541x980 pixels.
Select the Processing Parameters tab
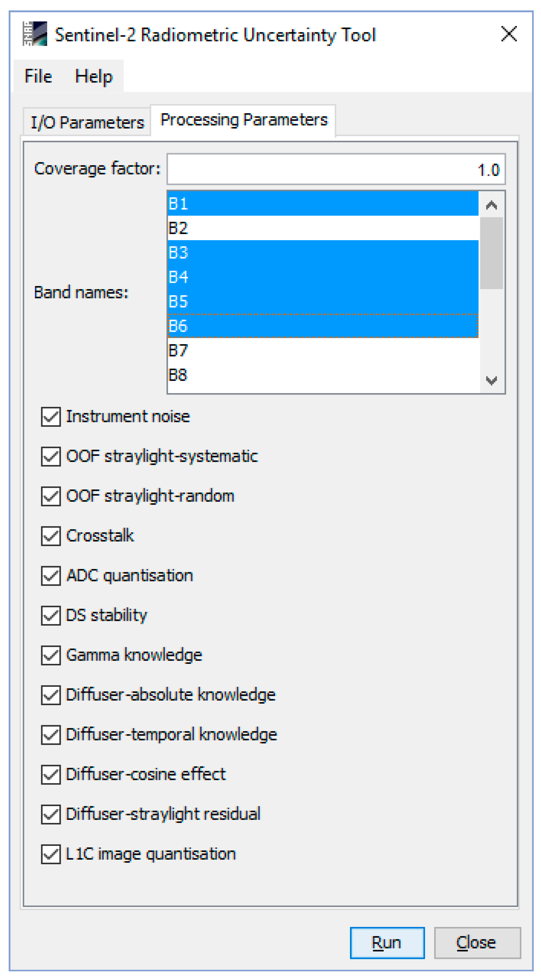point(244,120)
